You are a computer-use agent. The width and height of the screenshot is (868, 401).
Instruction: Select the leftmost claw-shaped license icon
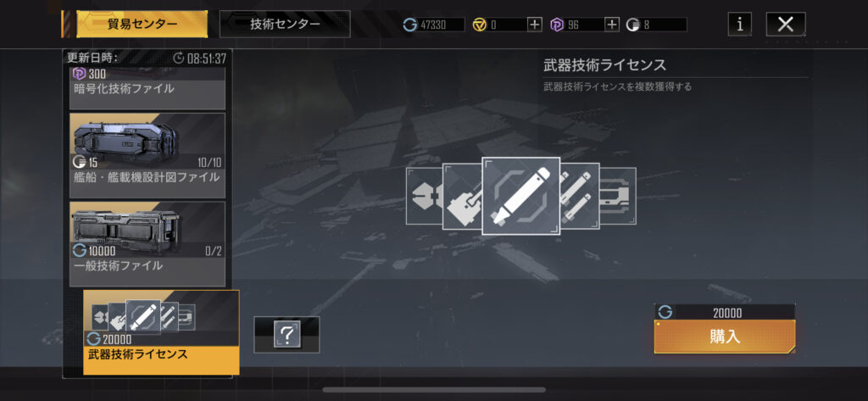424,196
